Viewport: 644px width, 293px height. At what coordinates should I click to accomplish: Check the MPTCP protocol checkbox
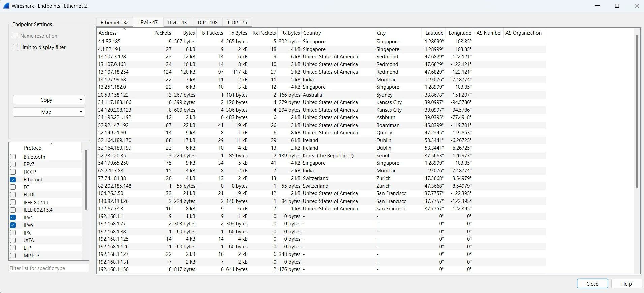click(x=13, y=256)
